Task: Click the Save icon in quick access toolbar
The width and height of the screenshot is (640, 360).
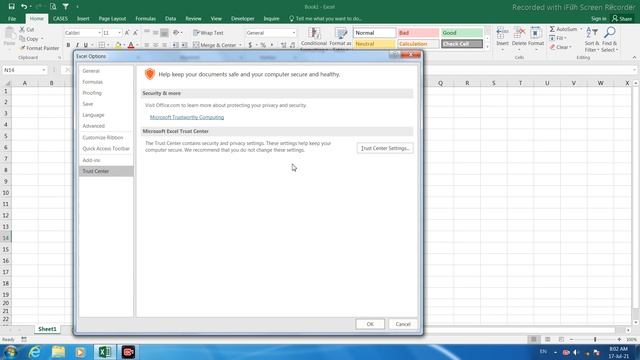Action: point(11,7)
